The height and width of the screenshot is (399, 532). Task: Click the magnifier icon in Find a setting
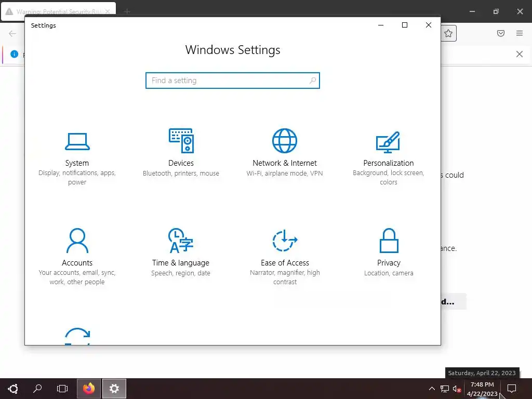pos(312,81)
